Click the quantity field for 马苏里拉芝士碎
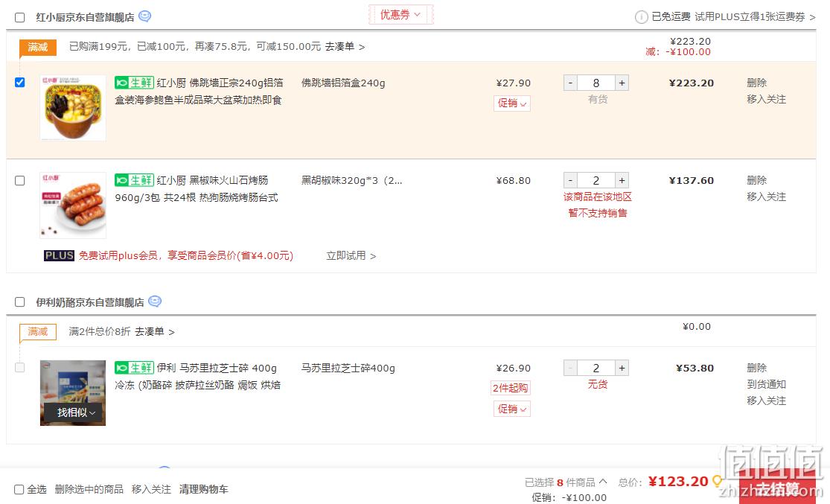This screenshot has height=504, width=830. point(596,368)
